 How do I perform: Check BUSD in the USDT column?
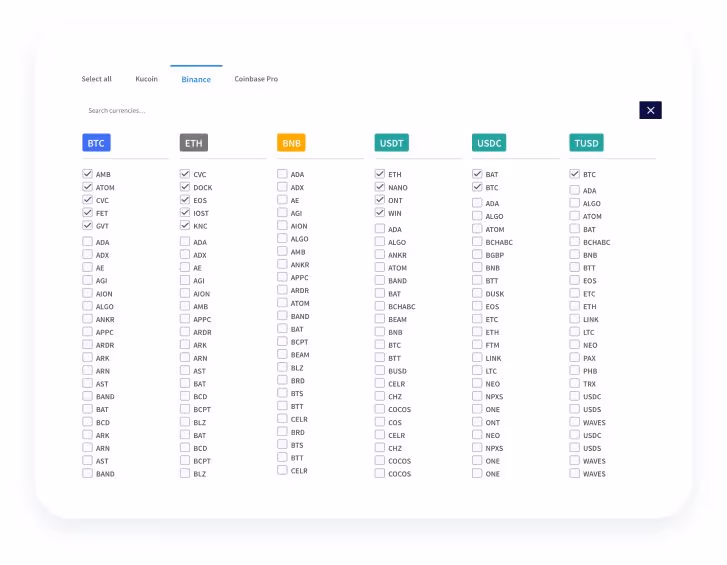[380, 370]
